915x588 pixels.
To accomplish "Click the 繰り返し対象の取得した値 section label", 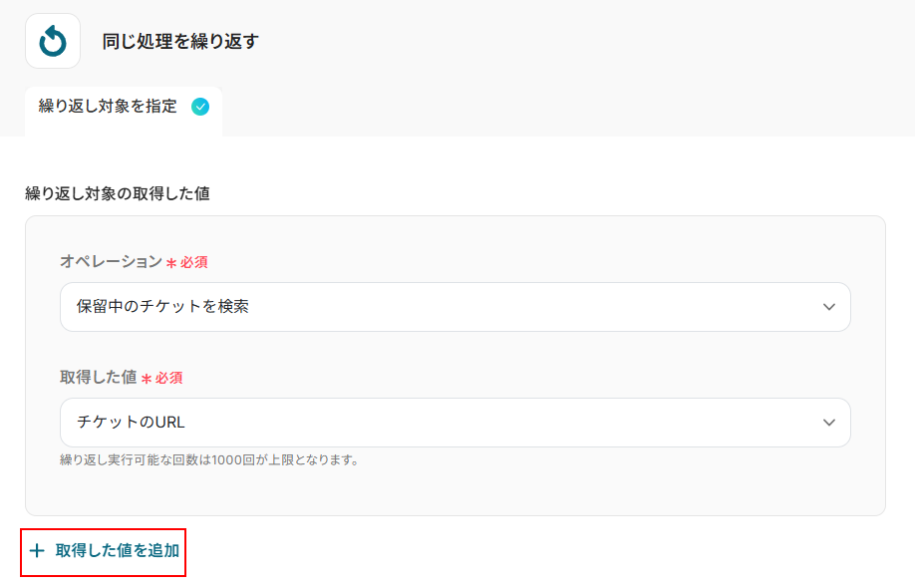I will coord(117,193).
